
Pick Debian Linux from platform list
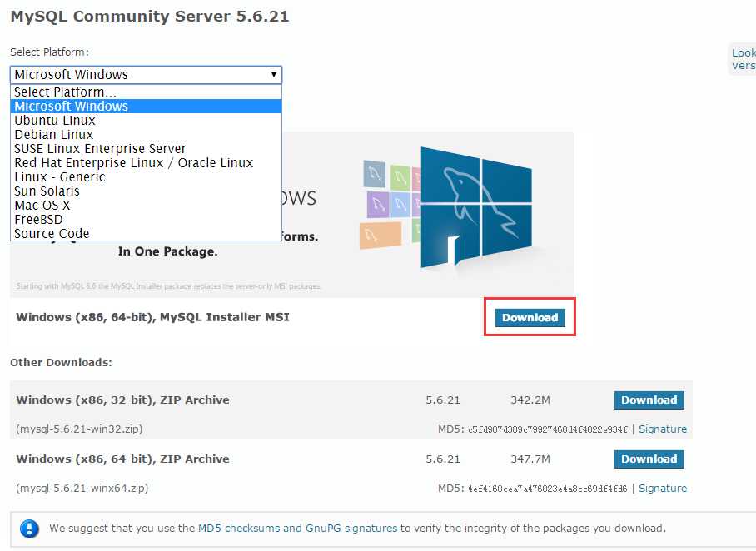tap(146, 135)
